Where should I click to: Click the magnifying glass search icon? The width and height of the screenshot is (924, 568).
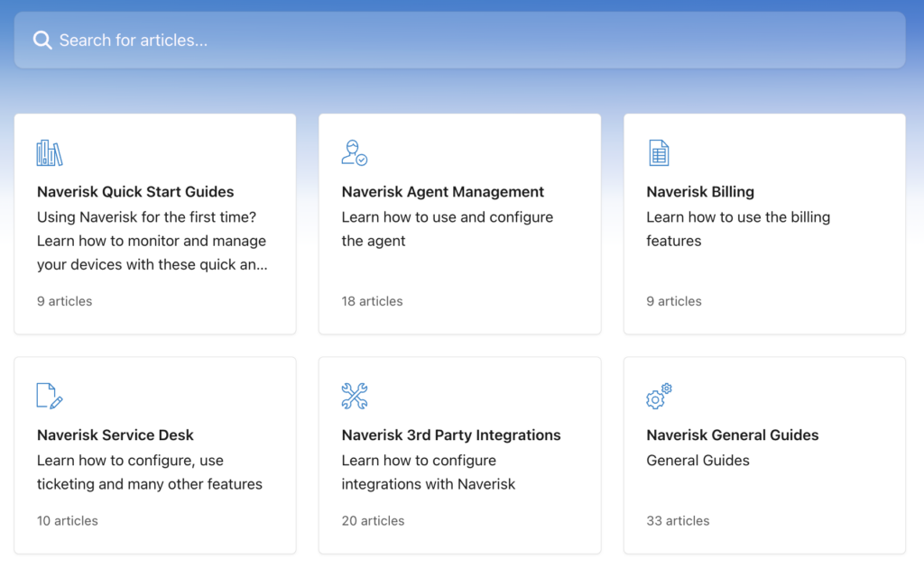[x=42, y=40]
